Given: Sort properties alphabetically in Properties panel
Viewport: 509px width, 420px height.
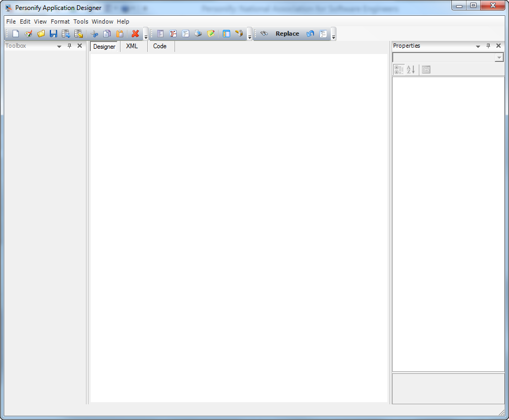Looking at the screenshot, I should pyautogui.click(x=410, y=69).
